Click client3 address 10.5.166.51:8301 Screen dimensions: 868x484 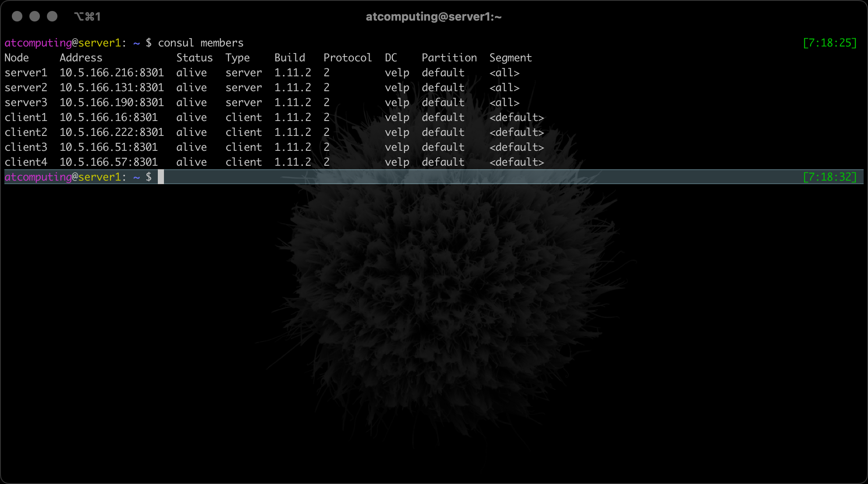tap(108, 147)
